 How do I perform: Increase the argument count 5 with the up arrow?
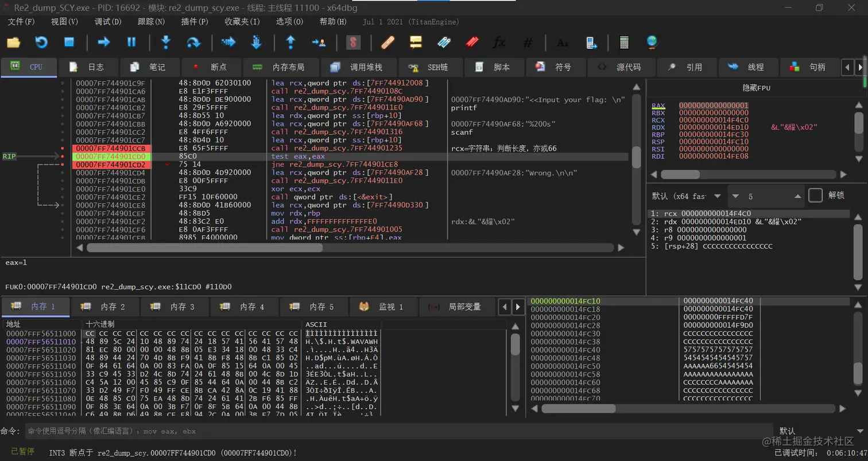(x=798, y=196)
